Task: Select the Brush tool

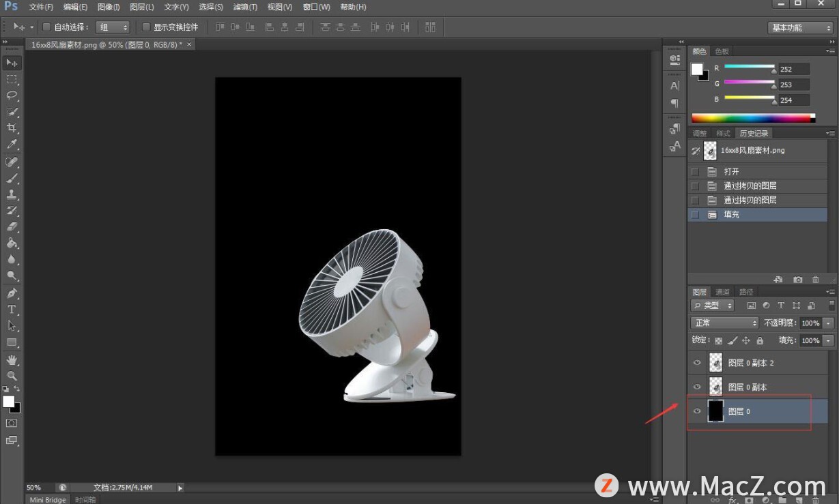Action: (x=12, y=178)
